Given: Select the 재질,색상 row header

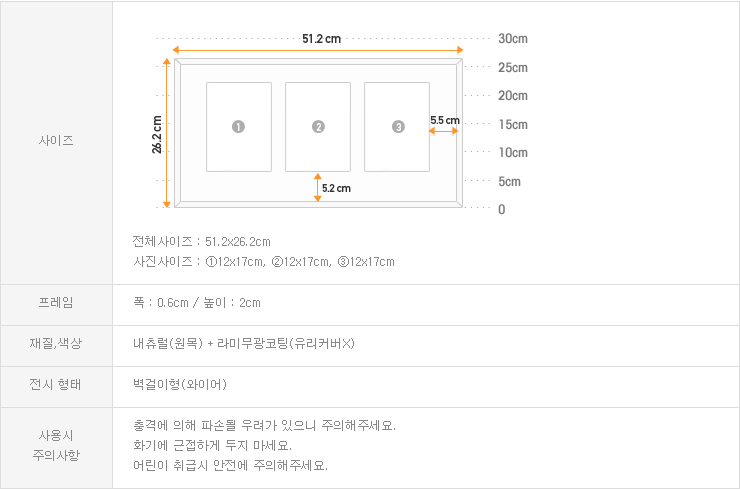Looking at the screenshot, I should (x=56, y=344).
